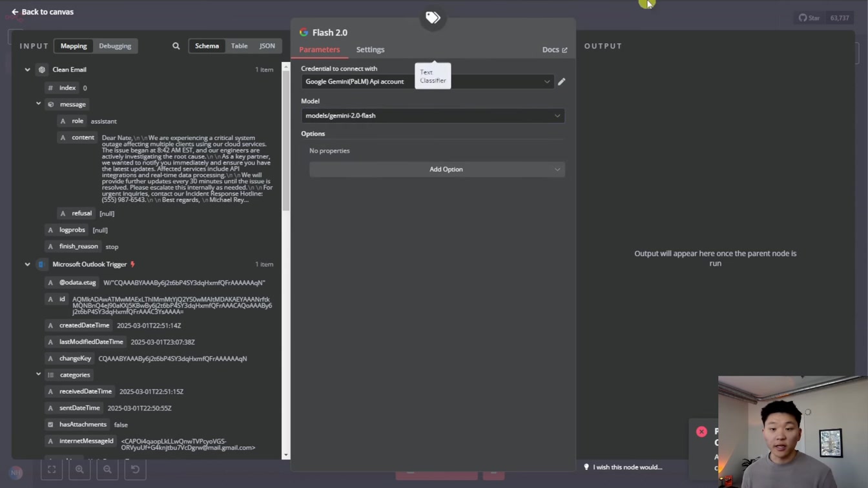
Task: Select the hasAttachments field pill
Action: coord(77,425)
